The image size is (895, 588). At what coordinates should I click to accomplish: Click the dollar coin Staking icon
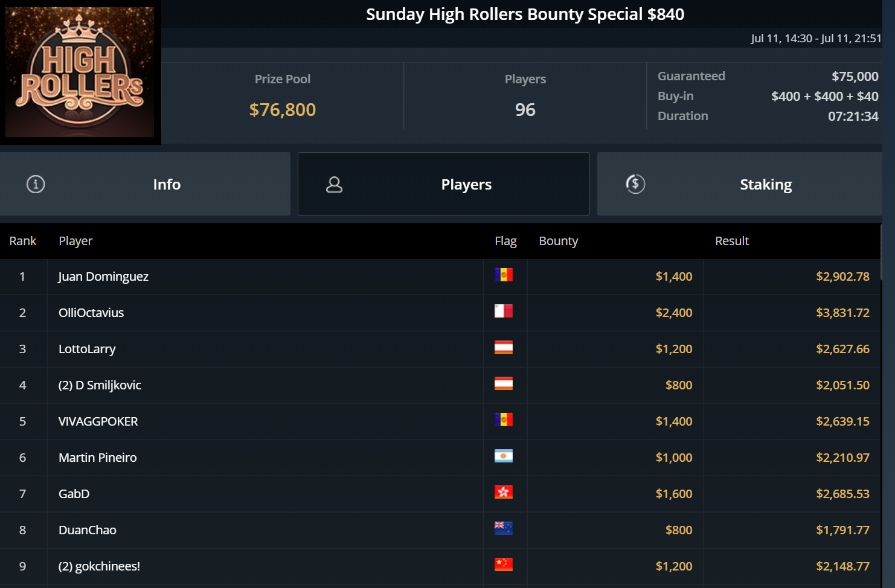635,184
